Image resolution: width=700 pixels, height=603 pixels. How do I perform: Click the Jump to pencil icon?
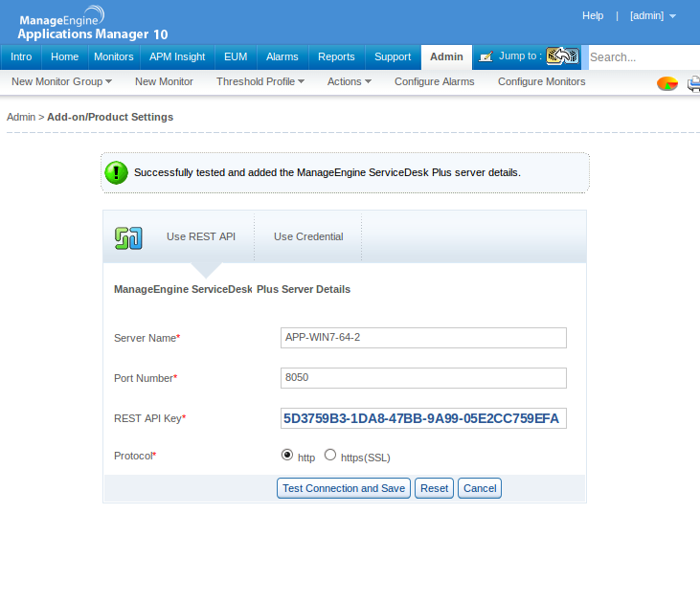[485, 56]
